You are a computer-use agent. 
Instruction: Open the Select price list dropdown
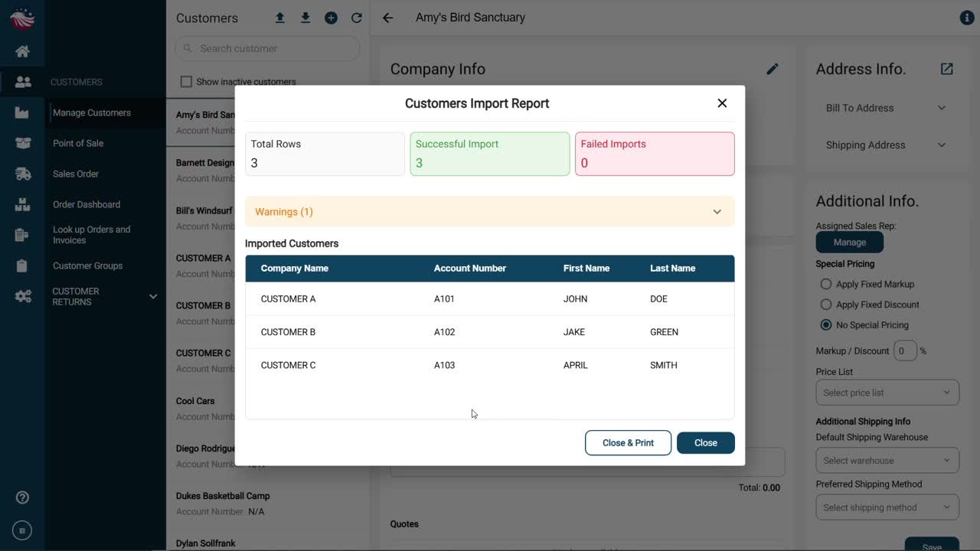tap(887, 393)
